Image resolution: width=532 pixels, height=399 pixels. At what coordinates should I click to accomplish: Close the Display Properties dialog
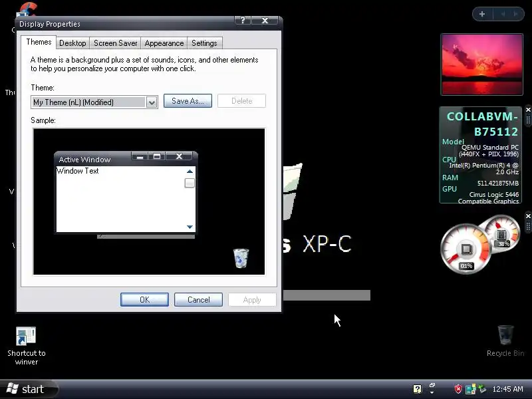tap(265, 21)
